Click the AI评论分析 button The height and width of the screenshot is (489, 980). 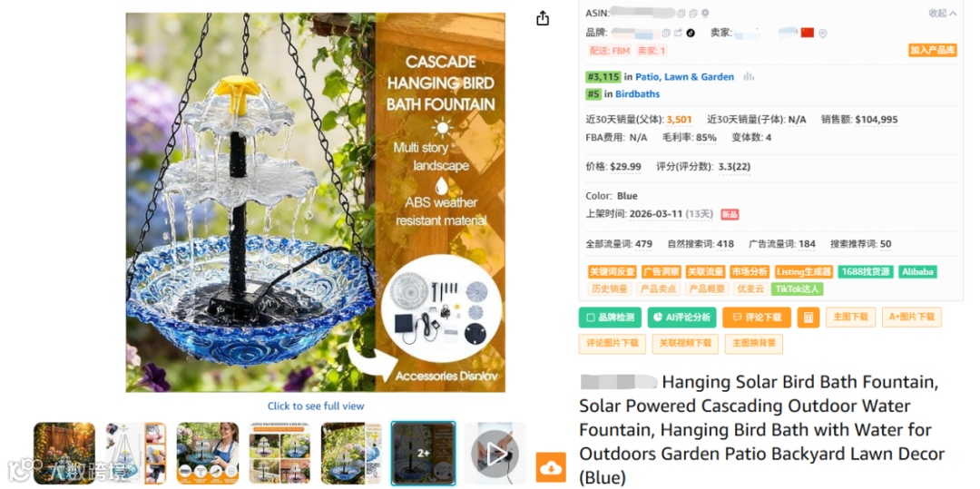[x=681, y=318]
